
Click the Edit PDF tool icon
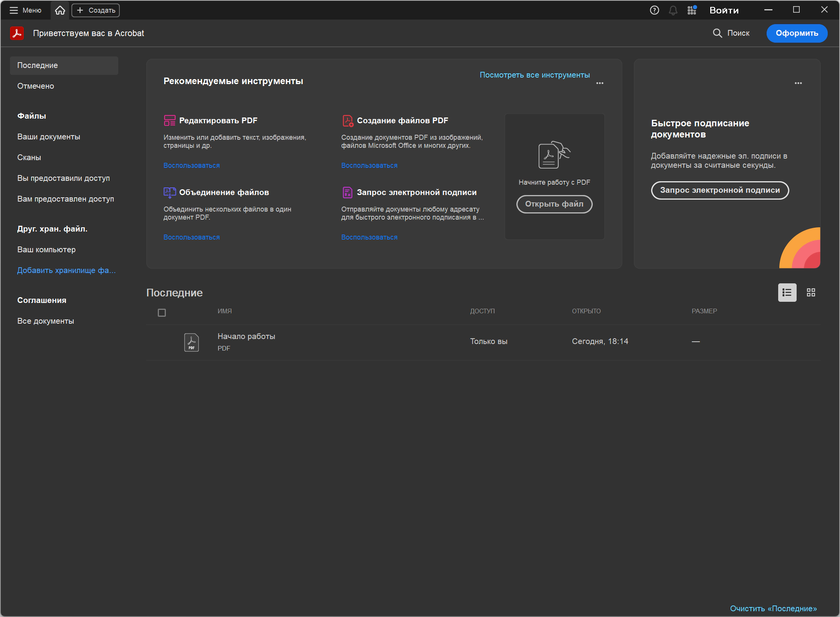[x=169, y=121]
